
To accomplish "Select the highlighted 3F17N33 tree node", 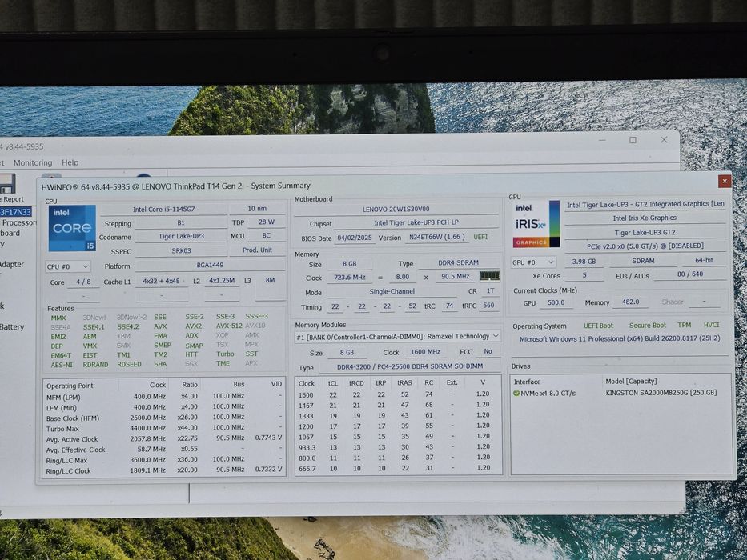I will (x=16, y=212).
